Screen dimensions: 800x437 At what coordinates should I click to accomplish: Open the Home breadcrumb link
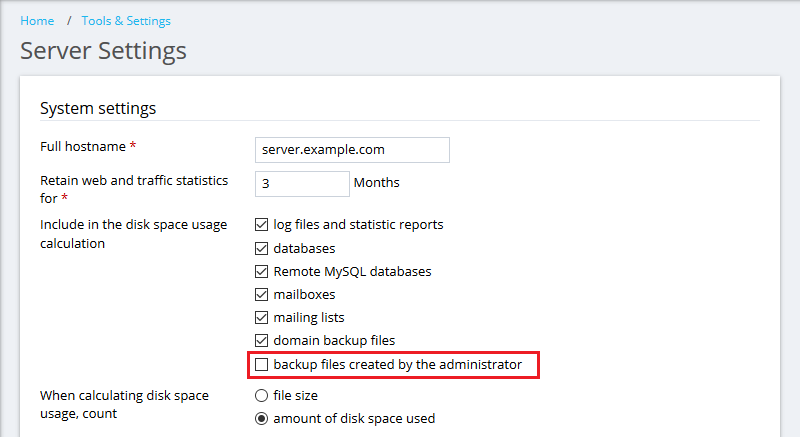pyautogui.click(x=37, y=21)
